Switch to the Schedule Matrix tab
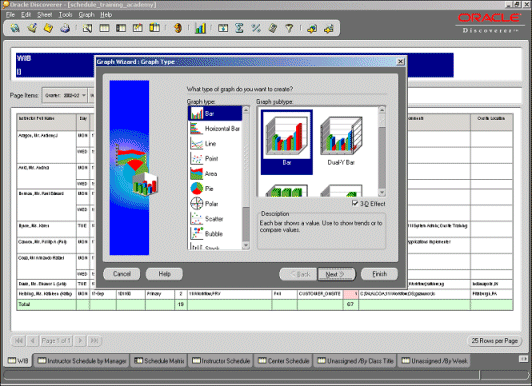Image resolution: width=532 pixels, height=386 pixels. (159, 361)
